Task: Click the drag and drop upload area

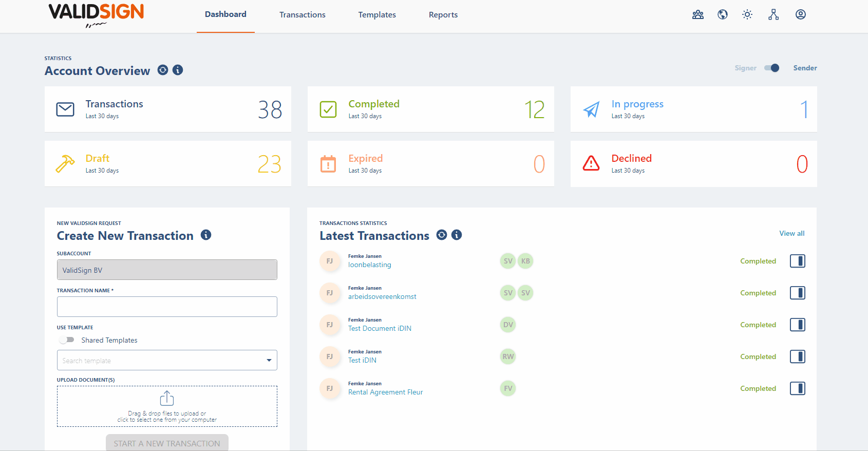Action: pyautogui.click(x=167, y=406)
